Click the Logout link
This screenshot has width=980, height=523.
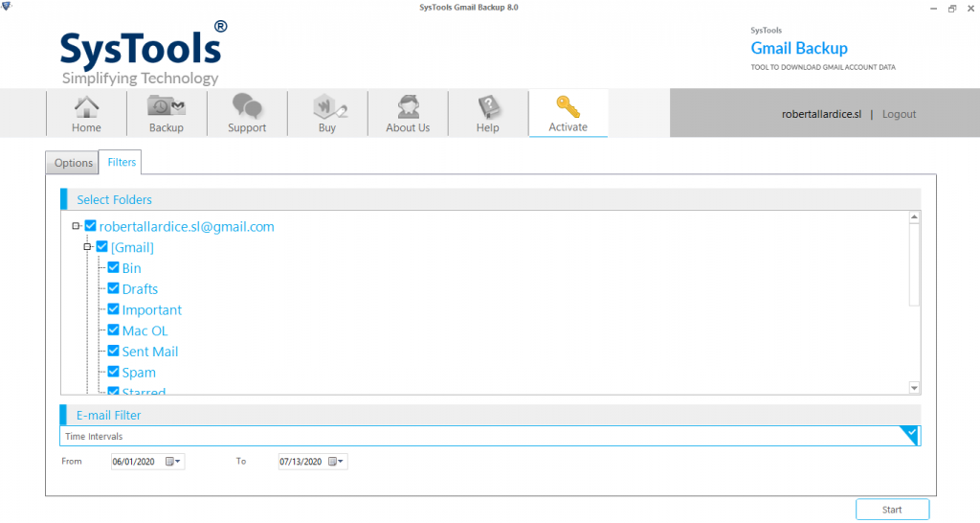coord(899,114)
